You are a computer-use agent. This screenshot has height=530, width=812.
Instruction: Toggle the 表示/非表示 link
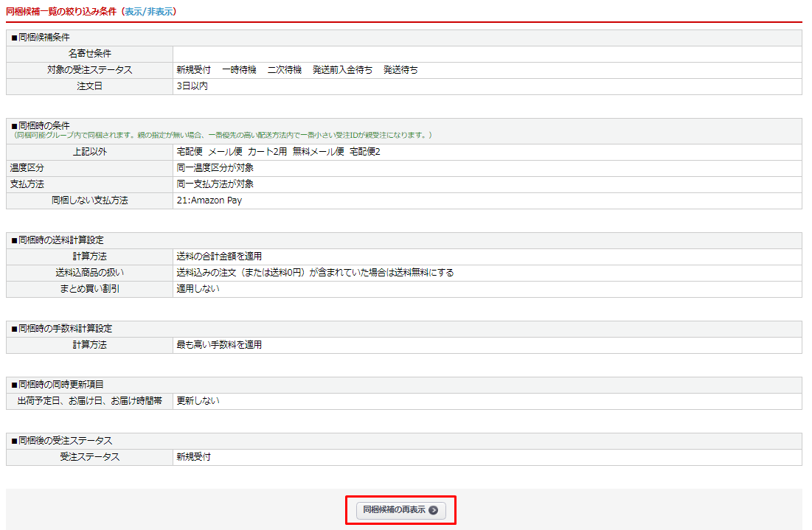(x=149, y=12)
